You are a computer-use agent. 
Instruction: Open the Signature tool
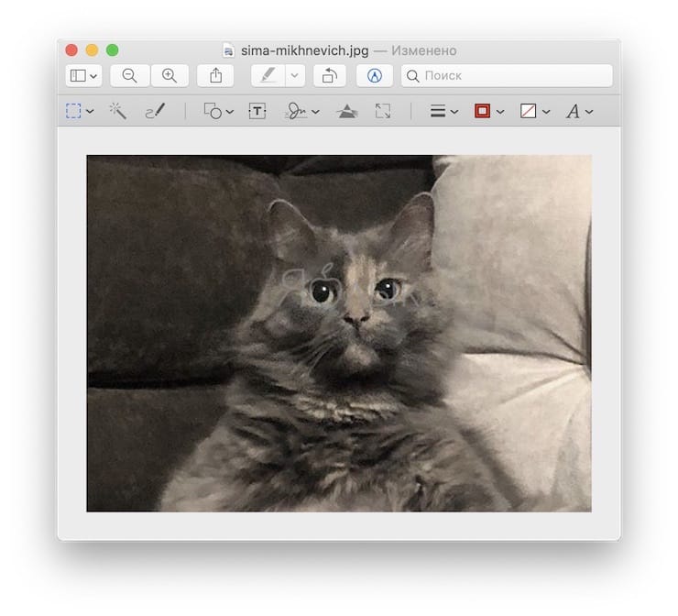point(296,111)
